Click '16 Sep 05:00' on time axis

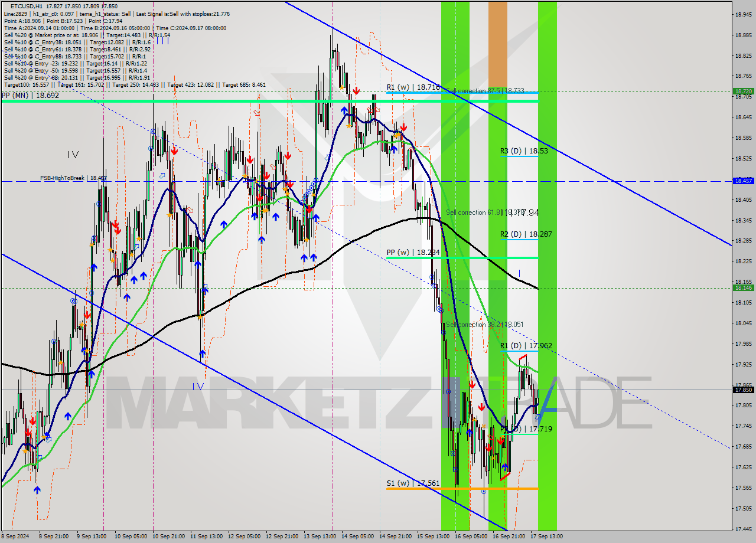point(471,537)
